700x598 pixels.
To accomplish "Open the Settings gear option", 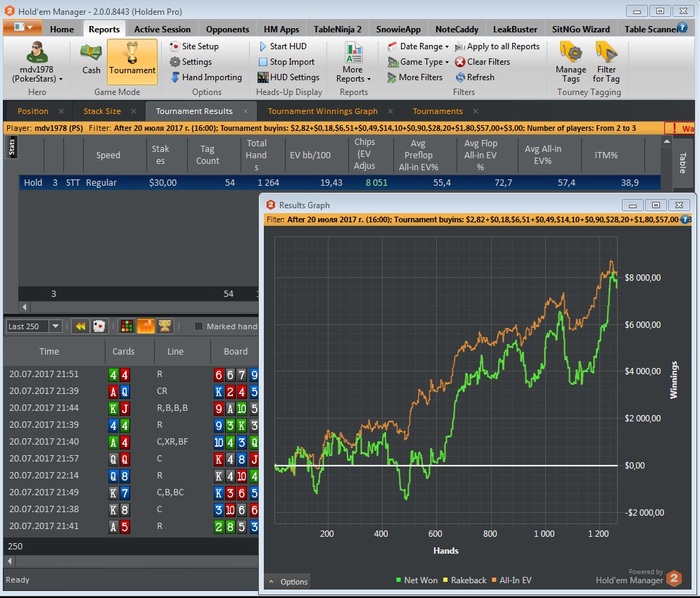I will click(191, 62).
